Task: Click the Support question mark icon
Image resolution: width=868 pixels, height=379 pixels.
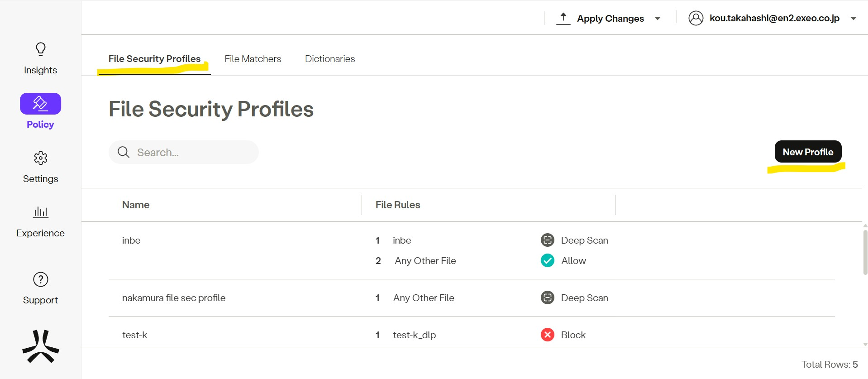Action: 40,279
